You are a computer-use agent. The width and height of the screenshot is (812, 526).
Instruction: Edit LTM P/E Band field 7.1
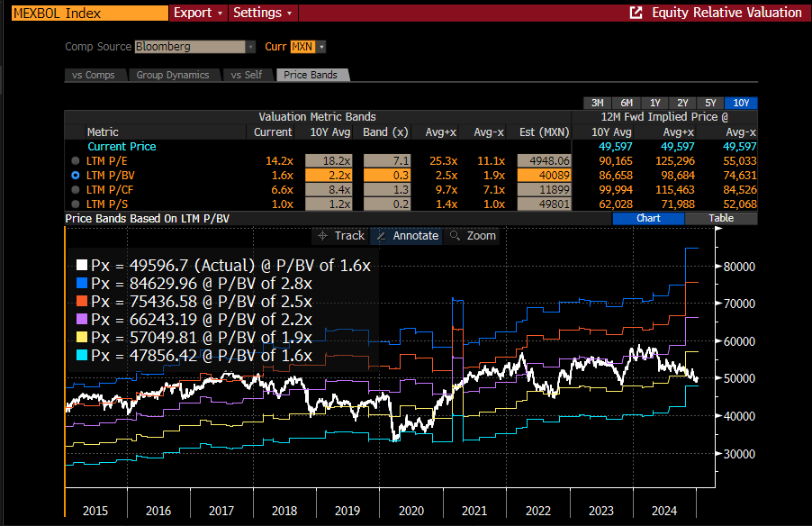pos(386,161)
